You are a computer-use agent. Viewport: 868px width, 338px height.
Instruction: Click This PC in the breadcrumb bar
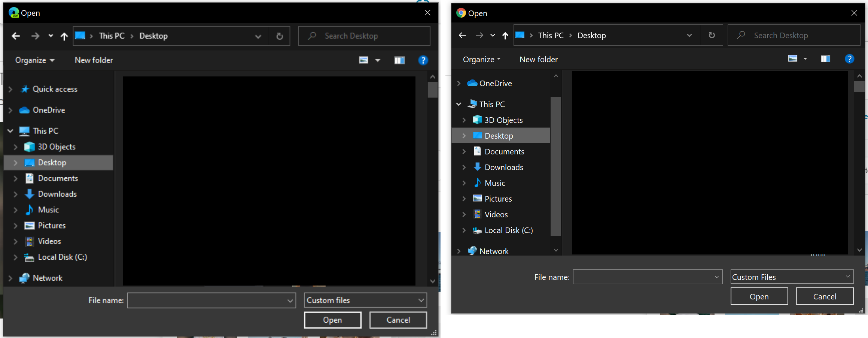[550, 35]
